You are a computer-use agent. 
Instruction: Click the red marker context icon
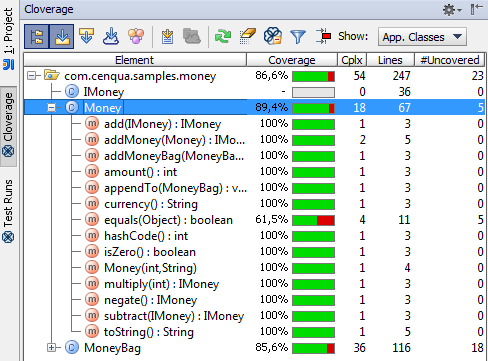pyautogui.click(x=323, y=36)
